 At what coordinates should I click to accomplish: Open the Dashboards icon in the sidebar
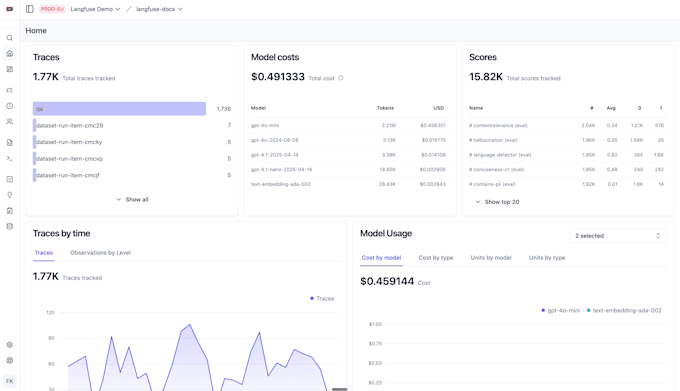[10, 69]
